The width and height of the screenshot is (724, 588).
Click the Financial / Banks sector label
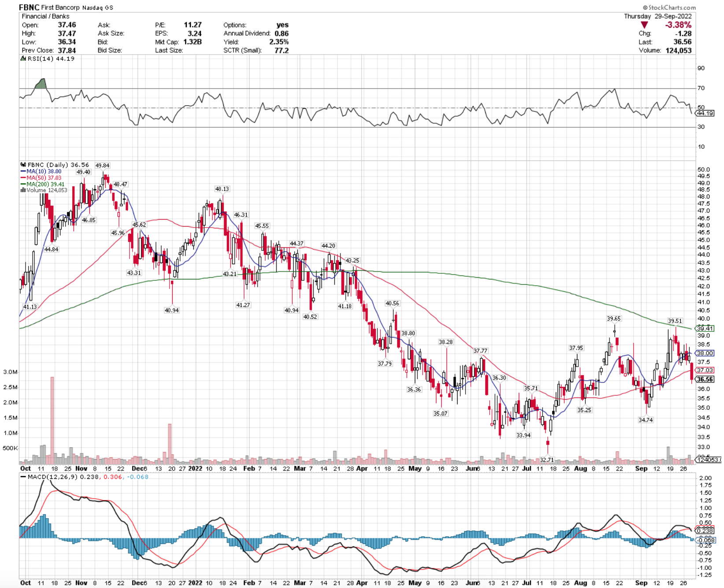tap(46, 16)
